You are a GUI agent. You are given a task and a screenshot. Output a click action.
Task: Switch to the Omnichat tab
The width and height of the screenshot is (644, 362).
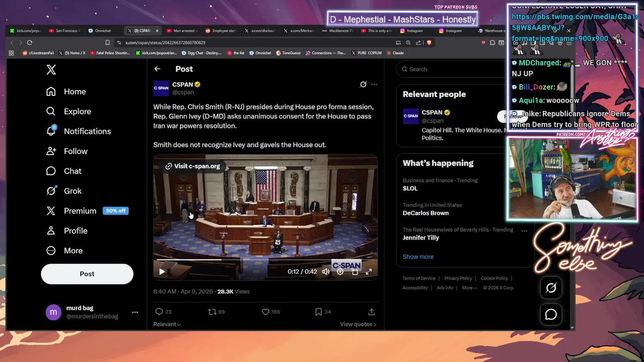point(103,31)
